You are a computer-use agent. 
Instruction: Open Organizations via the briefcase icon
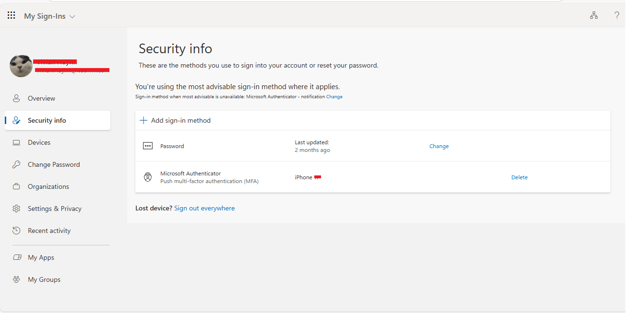point(16,186)
